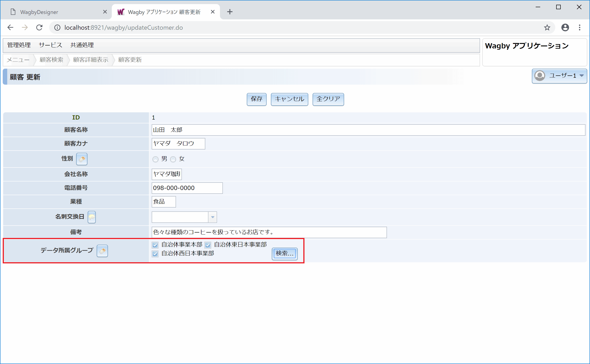This screenshot has width=590, height=364.
Task: Click the データ所属グループ label text
Action: coord(67,251)
